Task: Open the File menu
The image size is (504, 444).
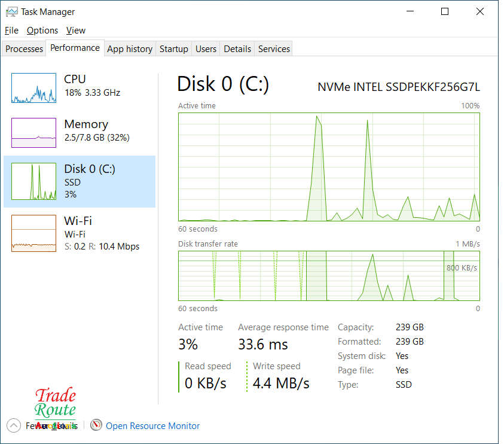Action: [x=11, y=31]
